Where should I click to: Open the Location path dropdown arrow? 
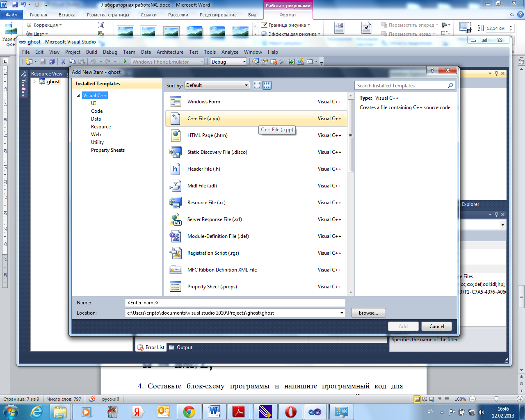(342, 313)
